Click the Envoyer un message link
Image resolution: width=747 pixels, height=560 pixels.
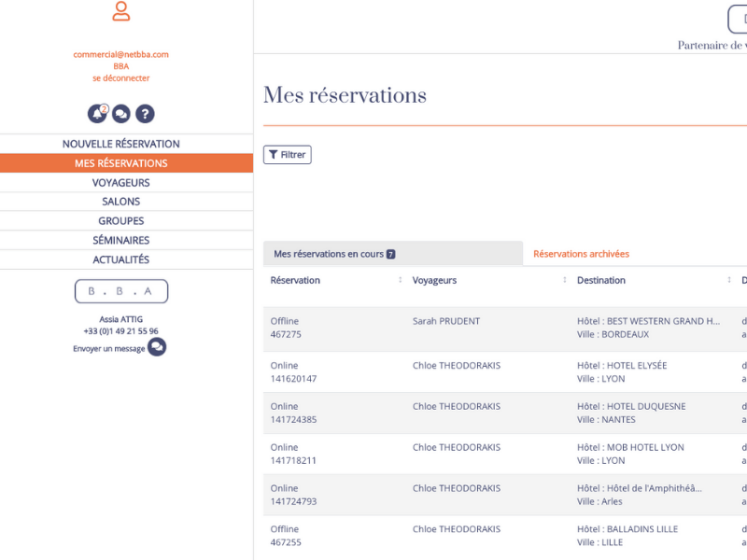tap(108, 348)
